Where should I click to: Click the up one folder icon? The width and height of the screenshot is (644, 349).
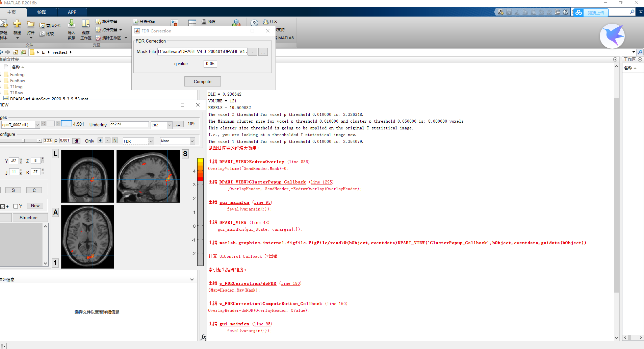(x=16, y=52)
